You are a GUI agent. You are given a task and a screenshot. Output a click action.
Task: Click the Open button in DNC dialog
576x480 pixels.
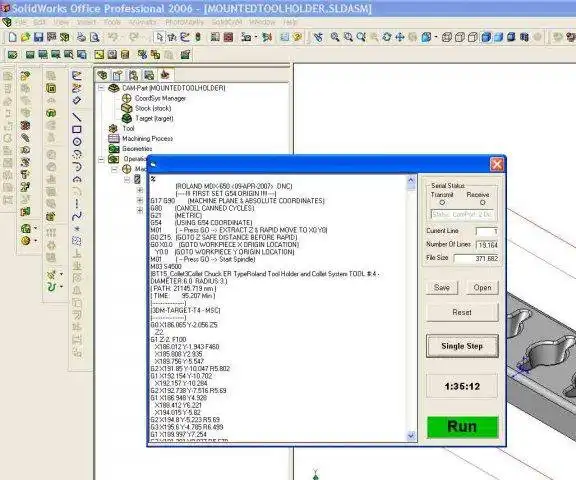[482, 288]
